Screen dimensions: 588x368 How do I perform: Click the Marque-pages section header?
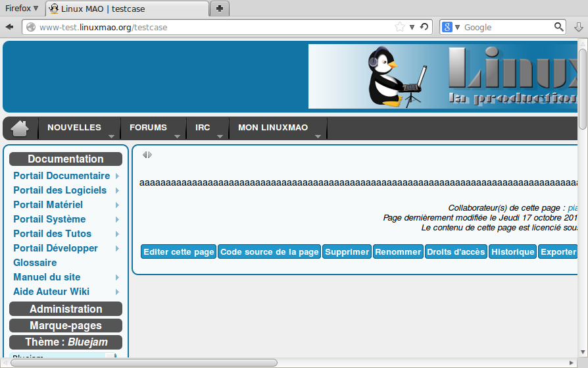(x=66, y=326)
